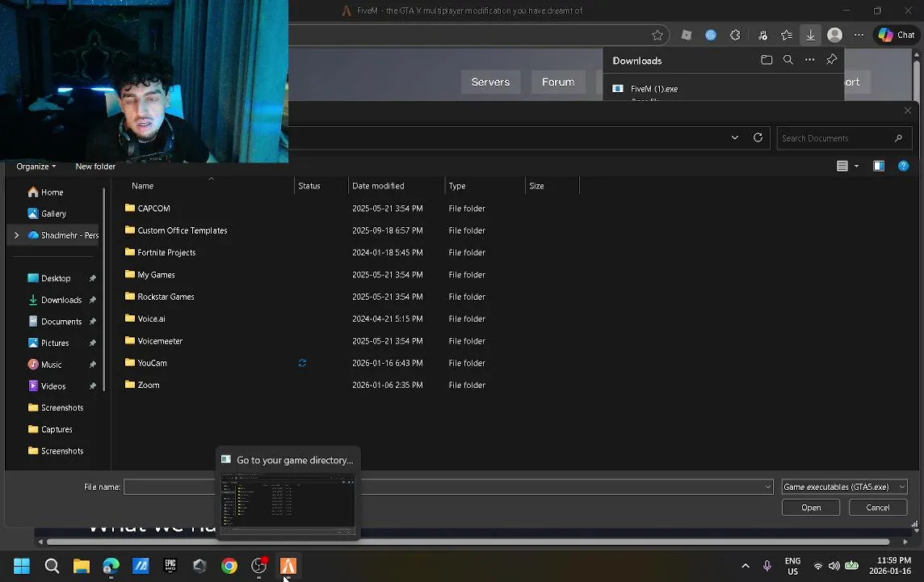The width and height of the screenshot is (924, 582).
Task: Open the Captures folder in sidebar
Action: pos(50,429)
